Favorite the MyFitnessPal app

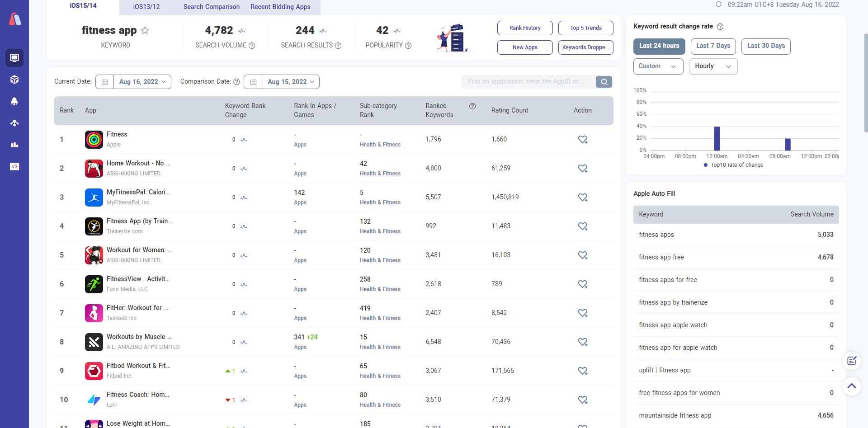point(583,198)
